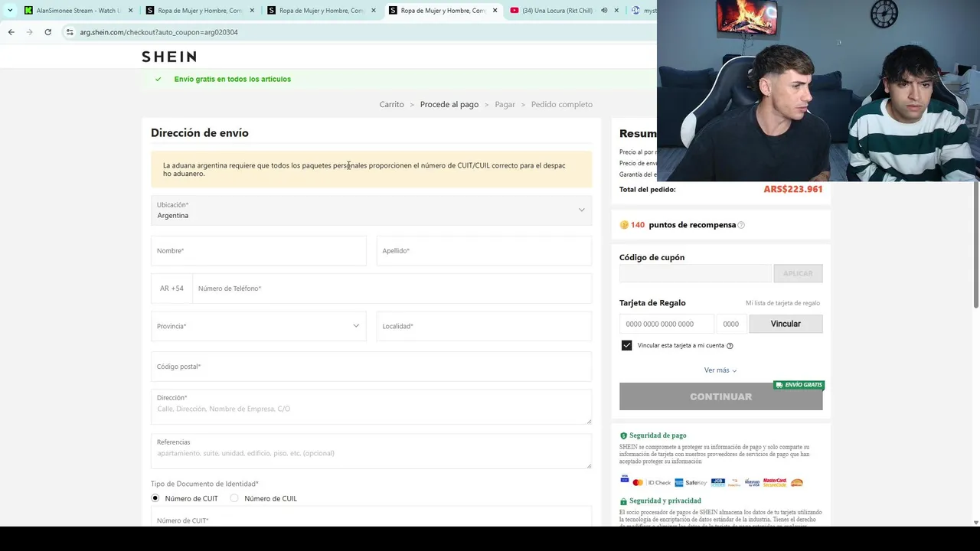Open site information icon in address bar
Viewport: 980px width, 551px height.
69,32
